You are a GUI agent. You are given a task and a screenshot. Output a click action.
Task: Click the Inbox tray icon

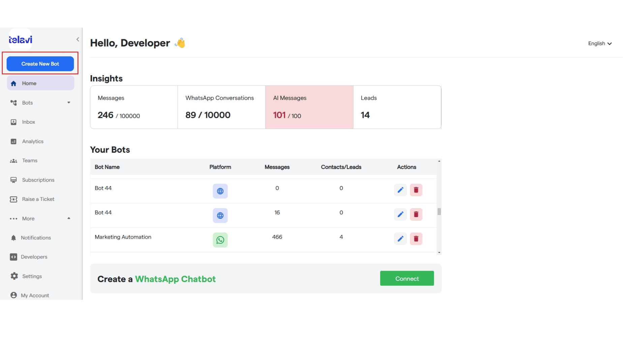(x=13, y=122)
